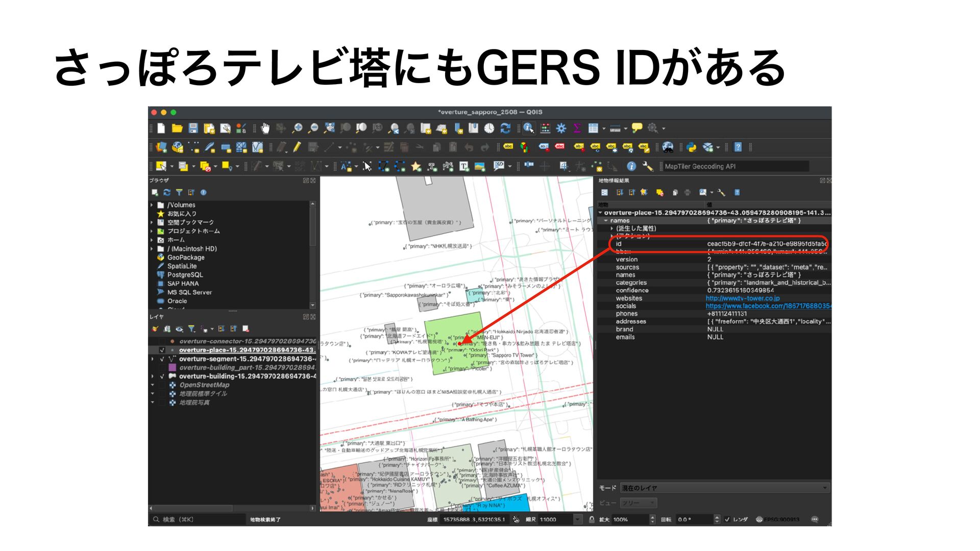Click the MapTiler Geocoding API search field
The image size is (980, 551).
pyautogui.click(x=735, y=166)
